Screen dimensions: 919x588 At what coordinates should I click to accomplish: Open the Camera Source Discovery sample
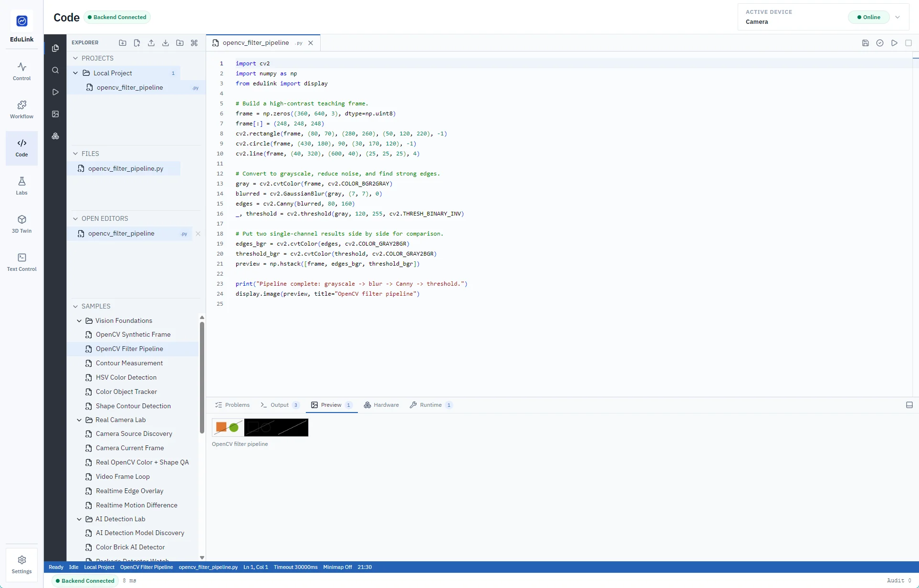pyautogui.click(x=134, y=433)
